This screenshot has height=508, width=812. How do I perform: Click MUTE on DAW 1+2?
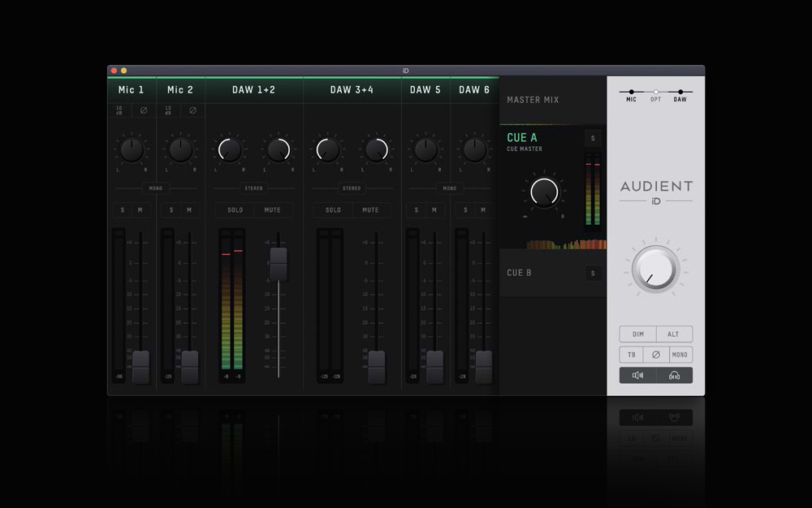click(272, 210)
